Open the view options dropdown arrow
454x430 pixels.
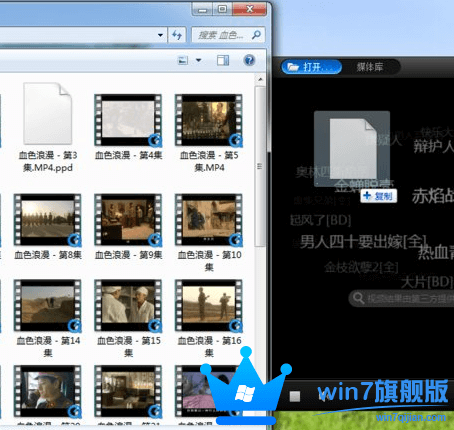pyautogui.click(x=199, y=61)
